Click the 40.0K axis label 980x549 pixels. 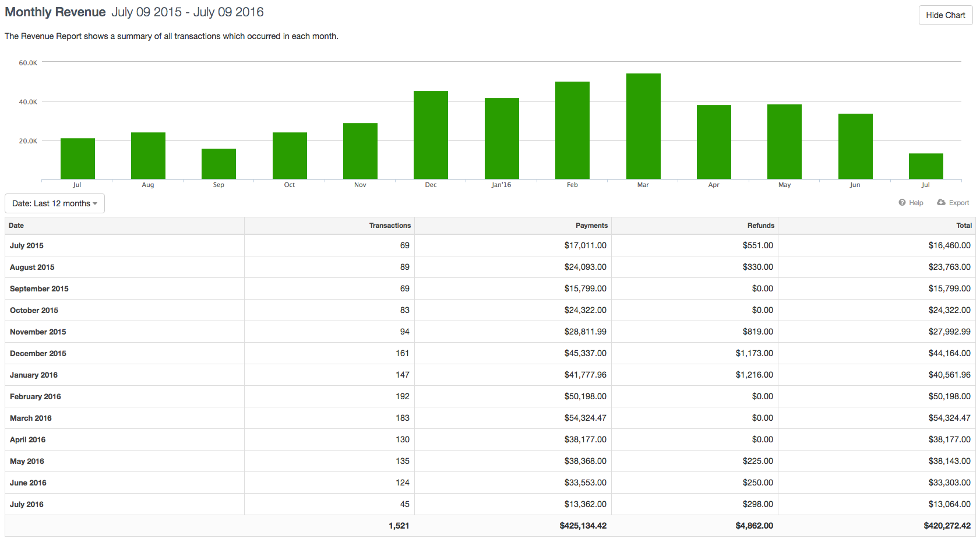(x=28, y=102)
